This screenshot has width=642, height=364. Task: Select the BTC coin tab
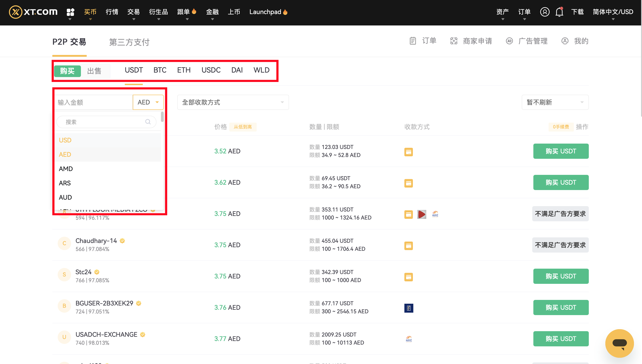pyautogui.click(x=160, y=70)
